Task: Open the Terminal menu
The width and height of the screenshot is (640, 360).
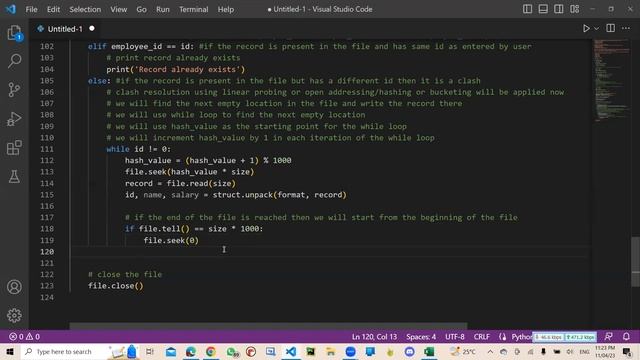Action: tap(193, 9)
